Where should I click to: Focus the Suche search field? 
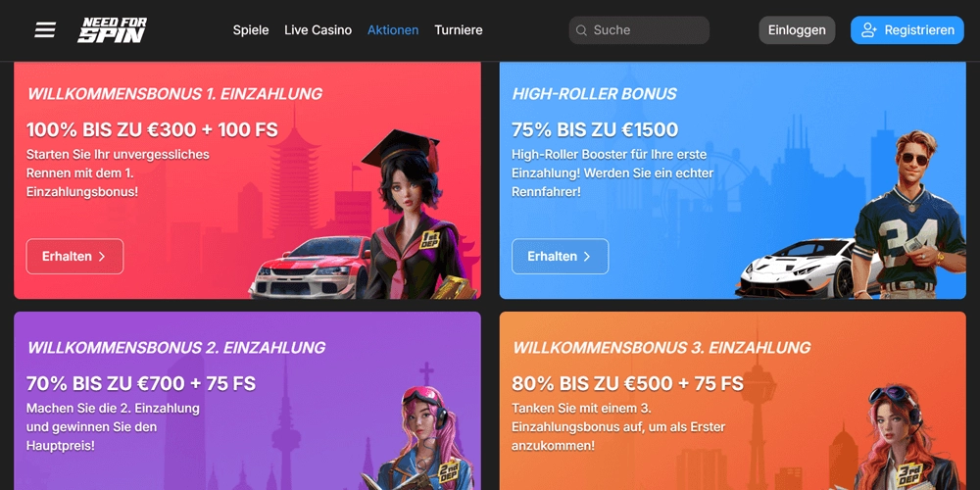click(x=639, y=30)
